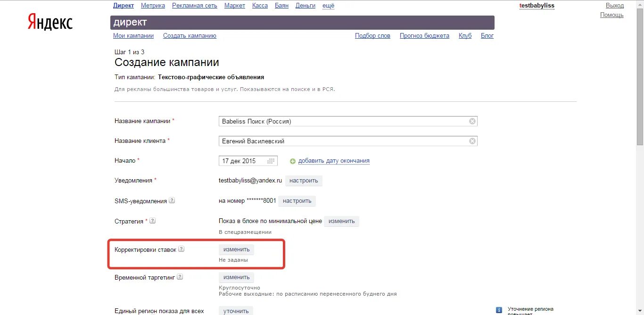Click изменить next to the Стратегия setting
Image resolution: width=644 pixels, height=315 pixels.
[x=341, y=221]
